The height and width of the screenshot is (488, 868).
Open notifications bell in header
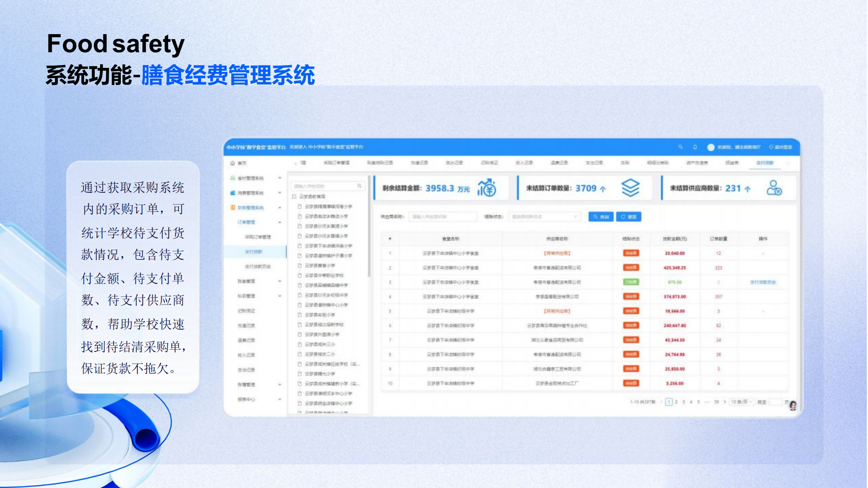pyautogui.click(x=695, y=147)
